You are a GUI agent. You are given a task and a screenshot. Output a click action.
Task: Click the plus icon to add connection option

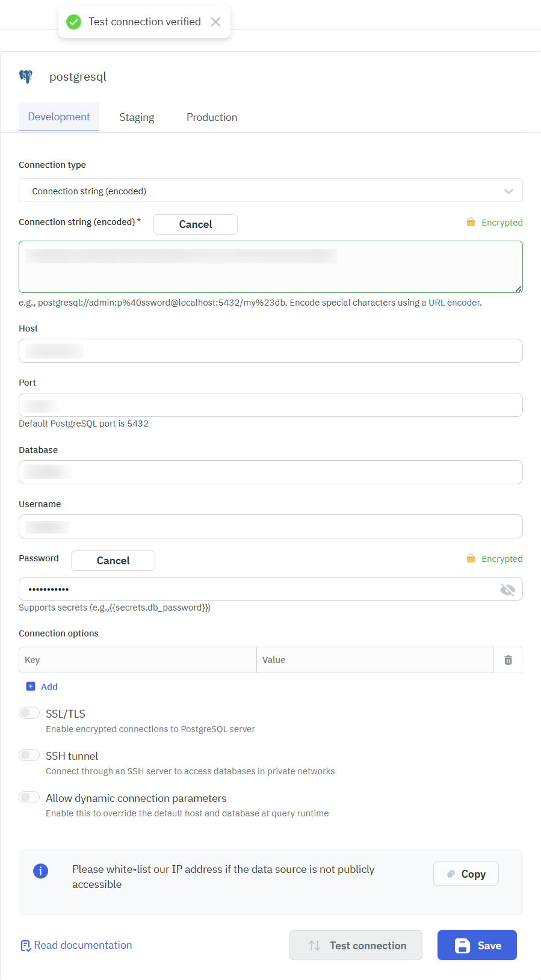[x=31, y=686]
